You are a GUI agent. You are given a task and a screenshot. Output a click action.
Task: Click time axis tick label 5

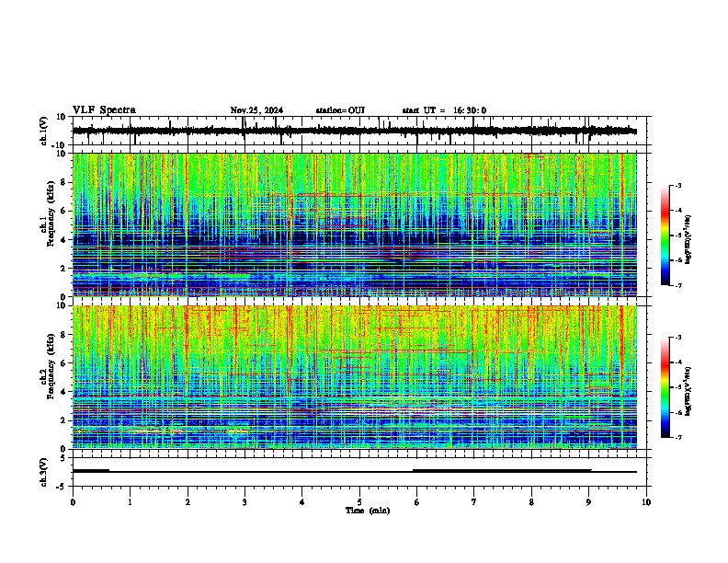pyautogui.click(x=359, y=502)
